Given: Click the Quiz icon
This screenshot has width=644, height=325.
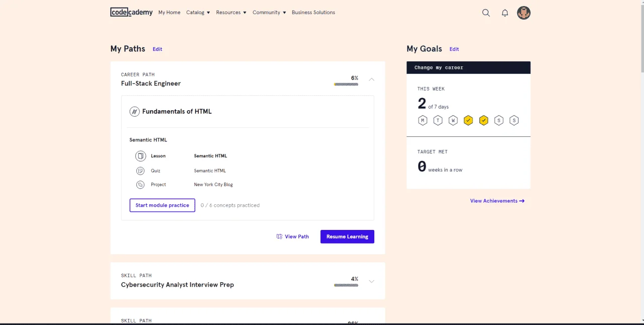Looking at the screenshot, I should click(140, 171).
